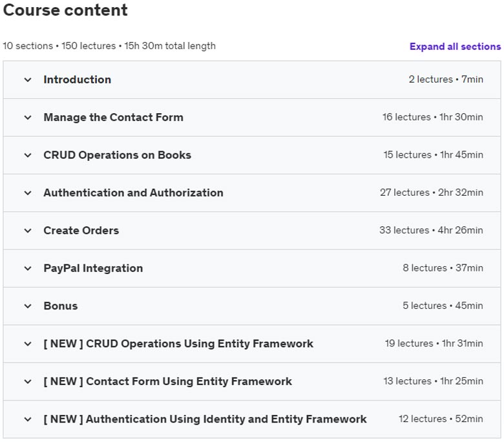Click the '5 lectures • 45min' text
The width and height of the screenshot is (504, 442).
[443, 306]
